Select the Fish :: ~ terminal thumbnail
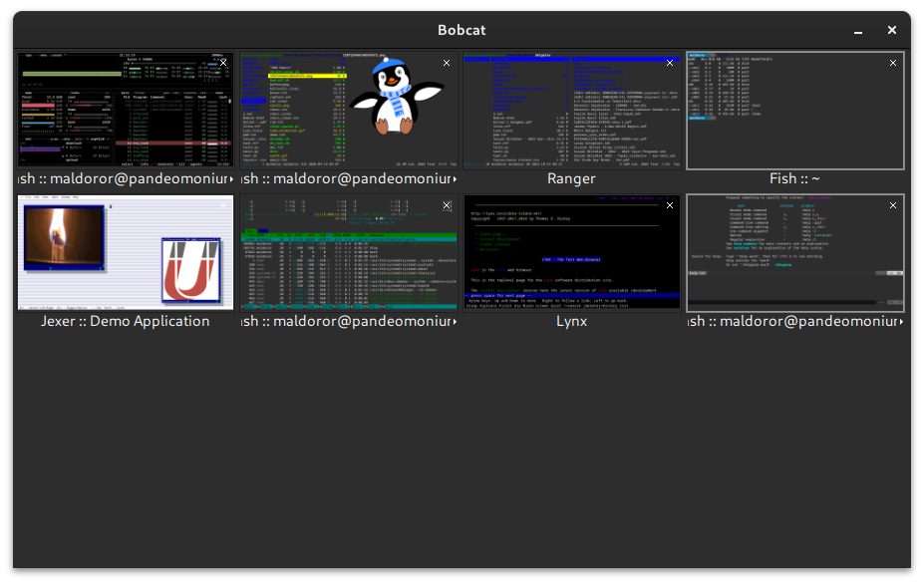The width and height of the screenshot is (924, 584). (794, 111)
